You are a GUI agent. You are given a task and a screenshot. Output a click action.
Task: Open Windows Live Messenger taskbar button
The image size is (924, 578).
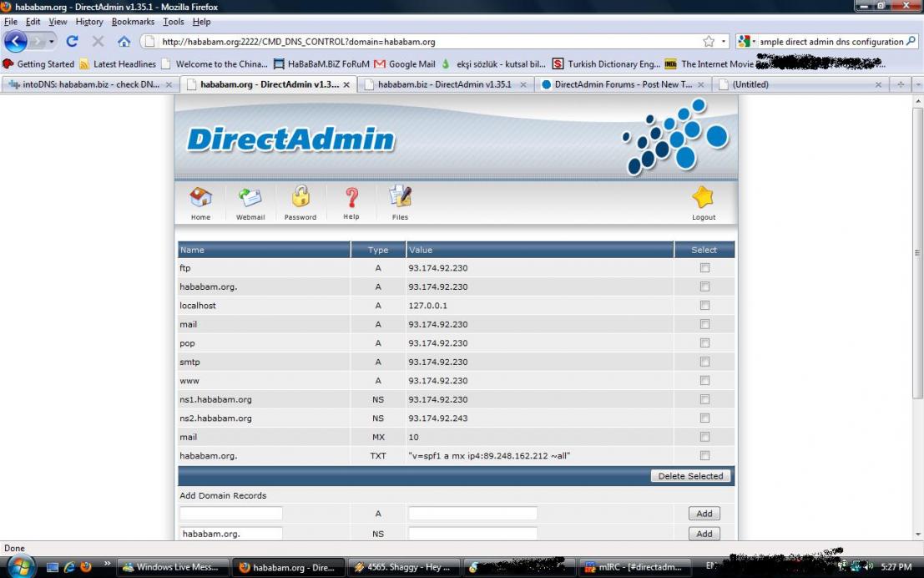173,567
